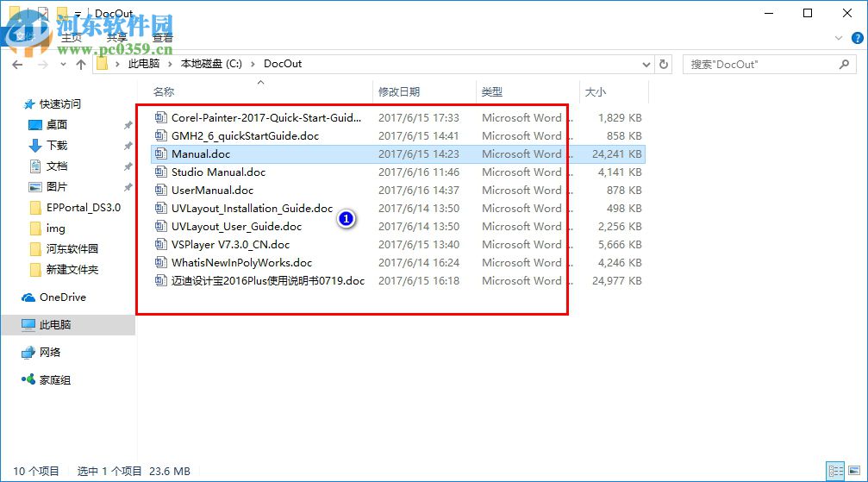The height and width of the screenshot is (482, 868).
Task: Select DocOut segment in address path
Action: [283, 64]
